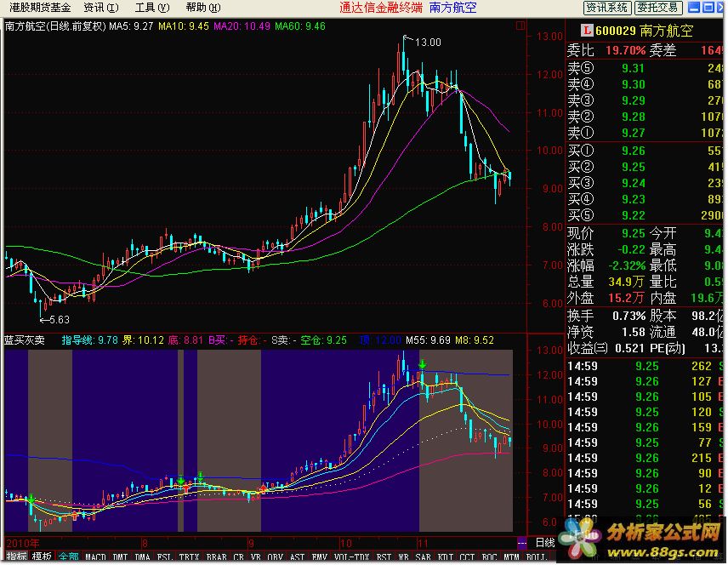Select the SAR indicator tab
This screenshot has width=728, height=565.
point(423,556)
